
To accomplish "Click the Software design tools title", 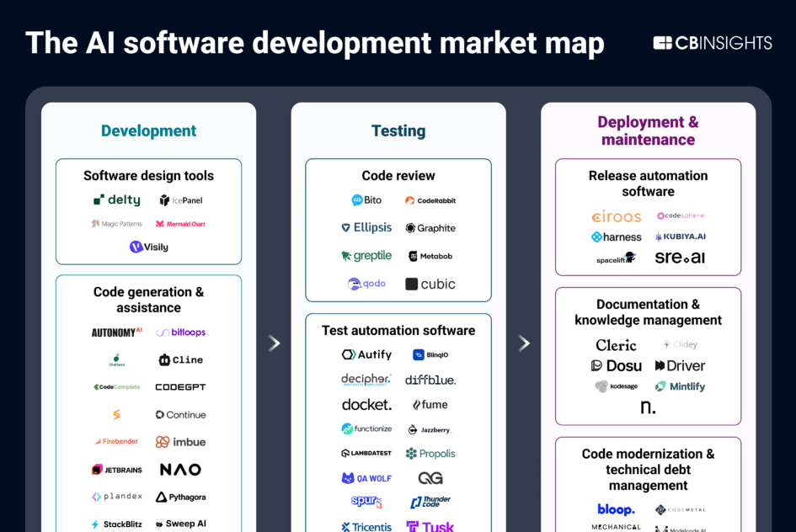I will pos(148,176).
